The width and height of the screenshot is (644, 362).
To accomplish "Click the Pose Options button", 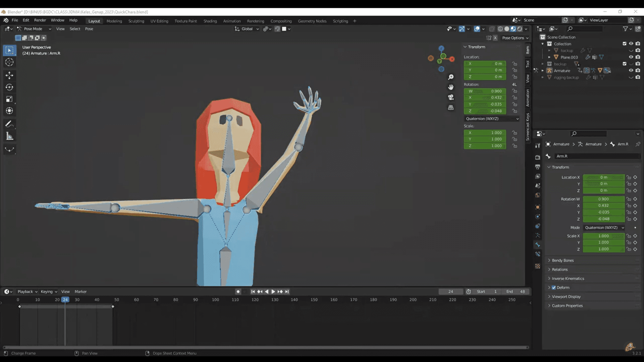I will (514, 38).
